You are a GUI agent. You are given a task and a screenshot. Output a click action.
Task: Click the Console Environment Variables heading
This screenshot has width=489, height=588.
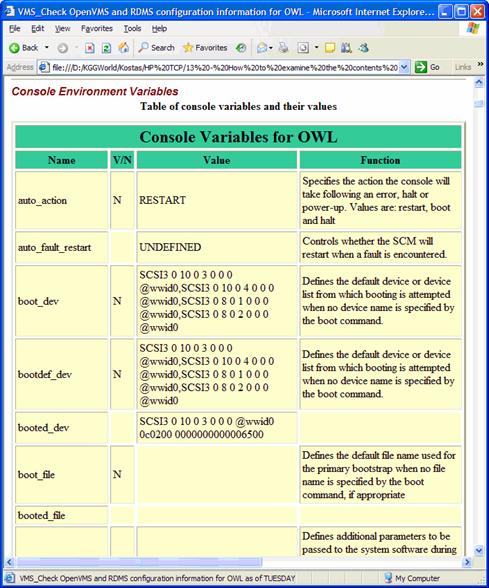[95, 91]
